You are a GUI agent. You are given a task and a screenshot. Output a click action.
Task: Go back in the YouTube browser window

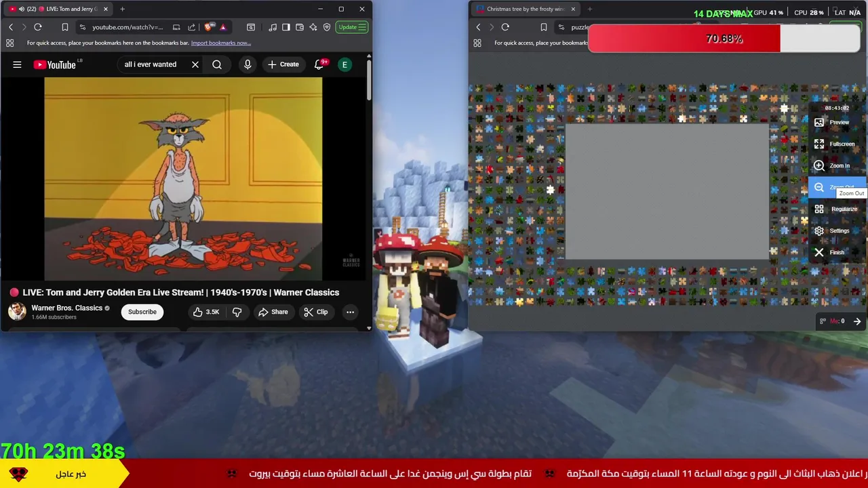(x=11, y=27)
